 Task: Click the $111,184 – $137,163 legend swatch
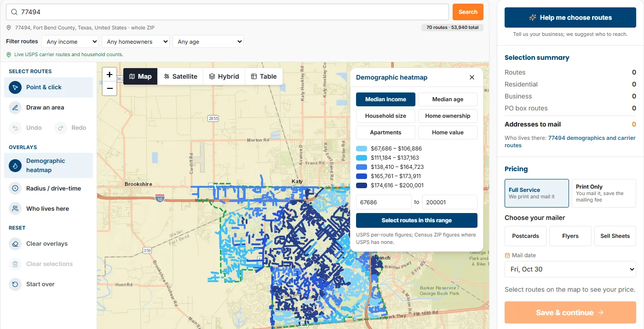362,158
